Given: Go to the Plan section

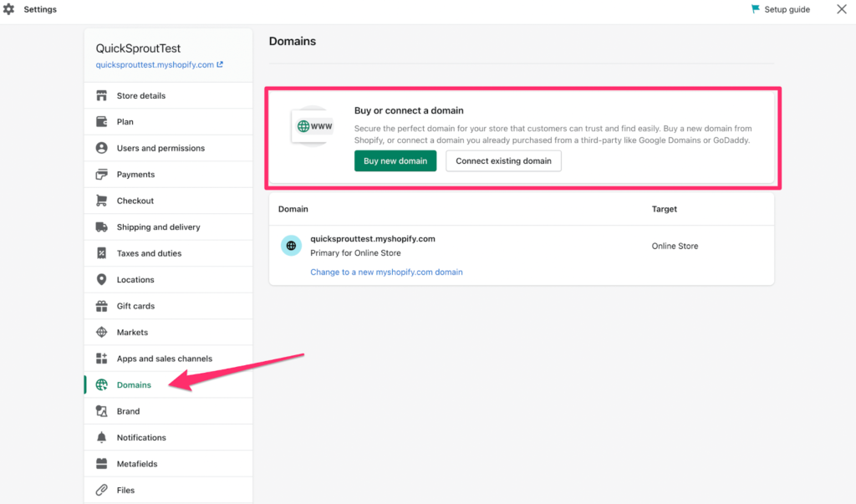Looking at the screenshot, I should 168,122.
